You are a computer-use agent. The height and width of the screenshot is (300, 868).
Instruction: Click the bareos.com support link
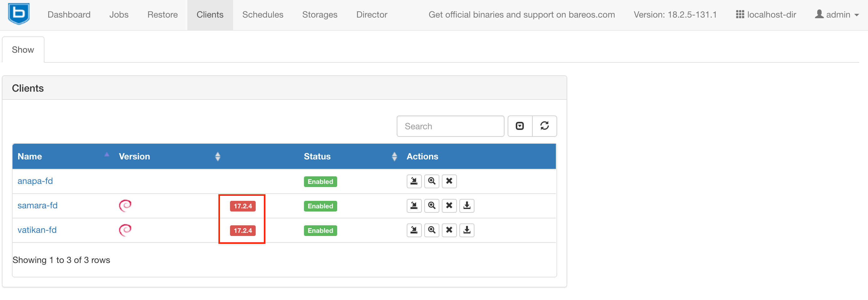[521, 15]
